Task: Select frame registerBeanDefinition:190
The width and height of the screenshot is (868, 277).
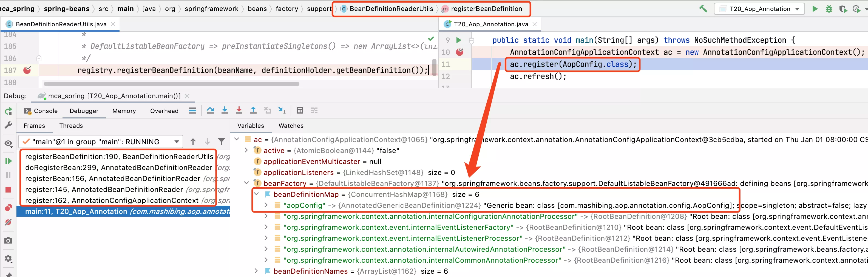Action: 123,157
